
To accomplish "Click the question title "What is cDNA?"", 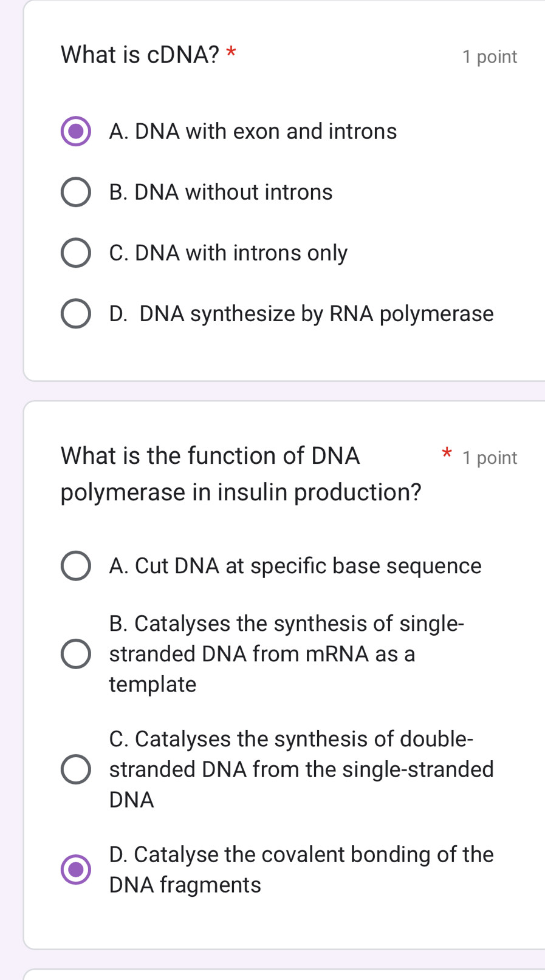I will pyautogui.click(x=140, y=55).
